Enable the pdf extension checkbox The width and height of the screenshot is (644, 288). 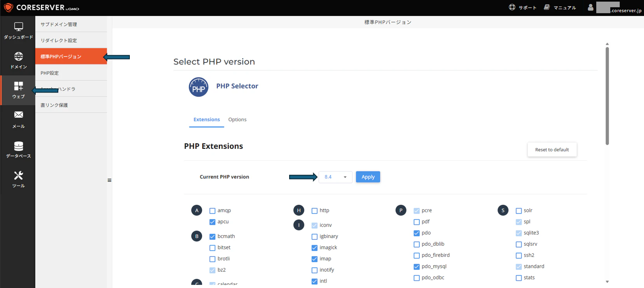click(x=417, y=222)
